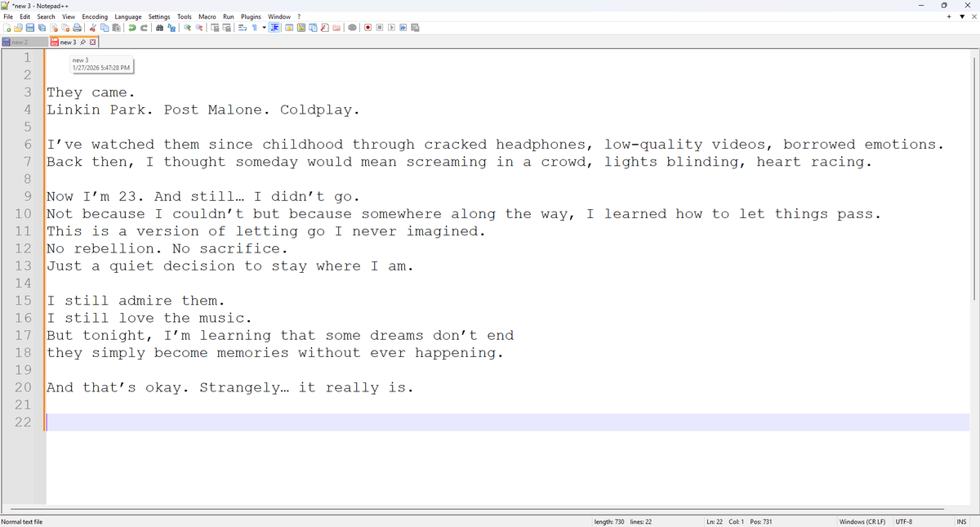This screenshot has width=980, height=527.
Task: Click line number 9 in the margin
Action: tap(27, 196)
